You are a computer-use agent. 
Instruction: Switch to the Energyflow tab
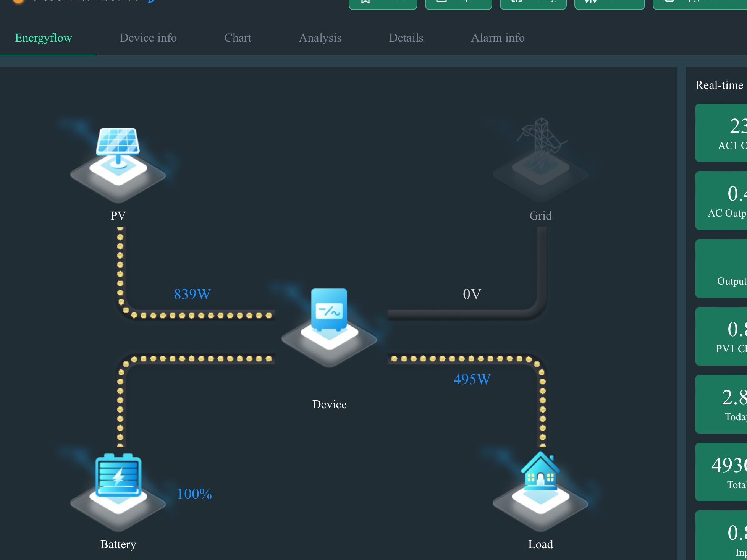(x=44, y=38)
